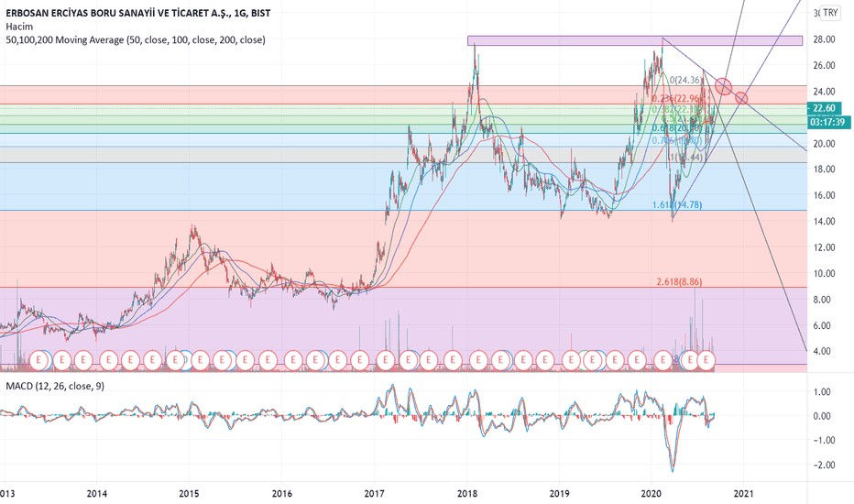Viewport: 854px width, 504px height.
Task: Open the 50,100,200 Moving Average indicator label
Action: click(x=136, y=39)
